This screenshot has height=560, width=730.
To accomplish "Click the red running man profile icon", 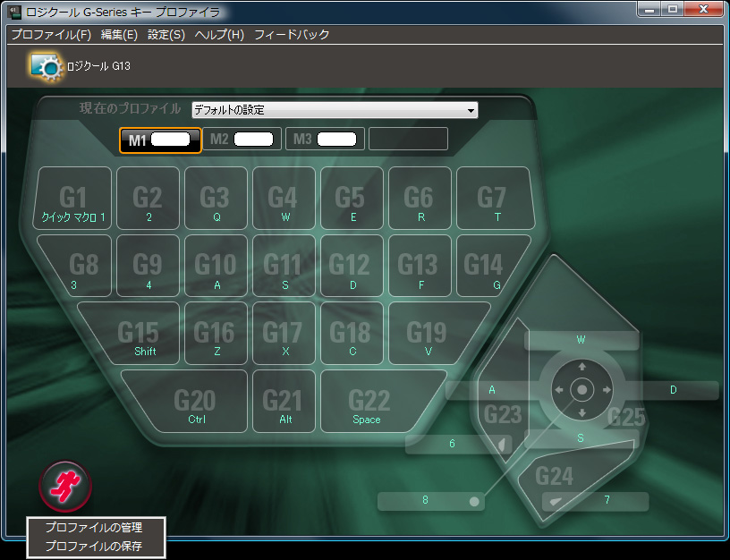I will 65,484.
